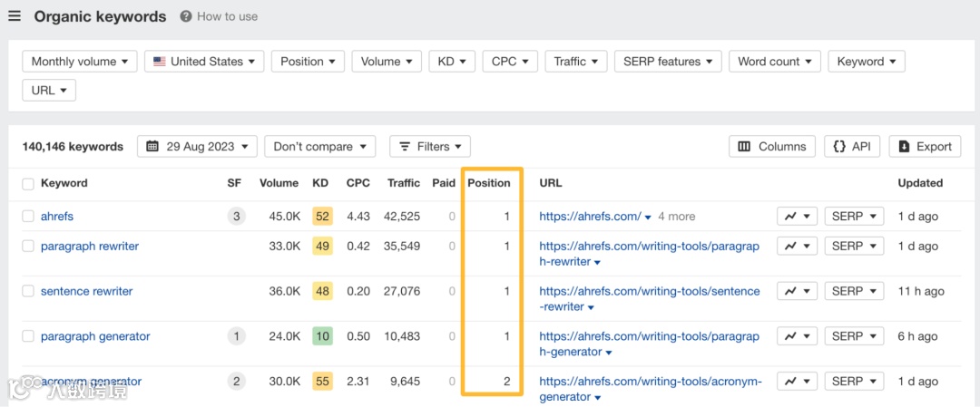Open the Keyword filter dropdown

coord(867,61)
